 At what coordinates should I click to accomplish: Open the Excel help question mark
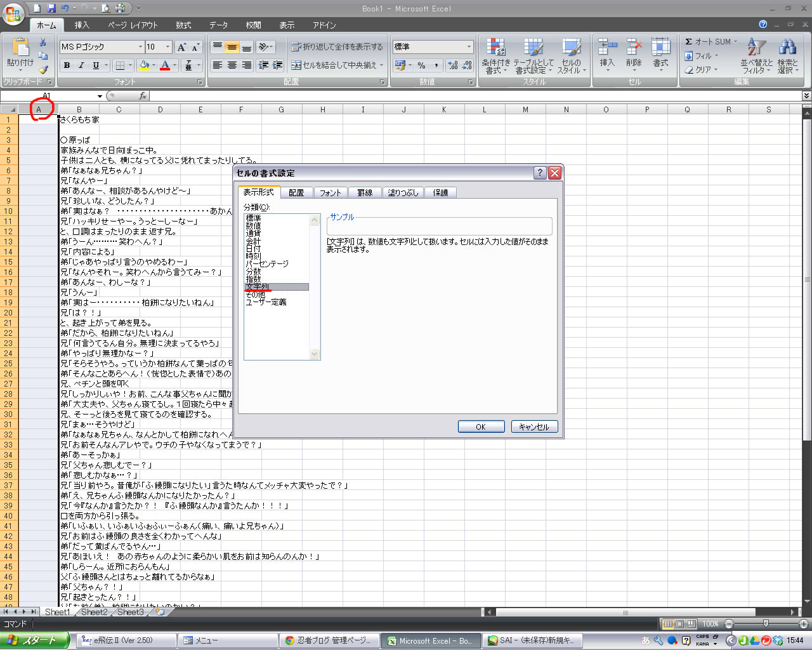[763, 24]
